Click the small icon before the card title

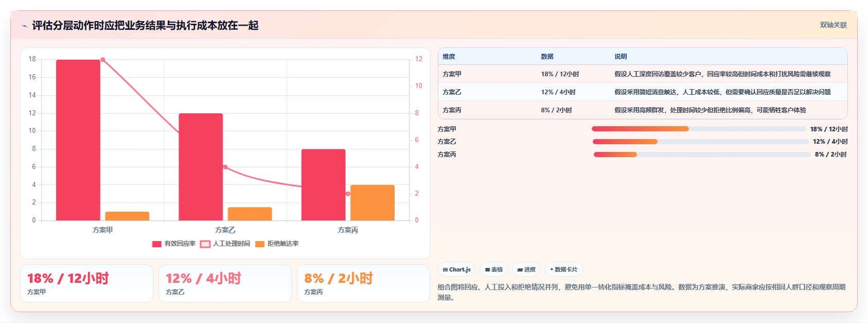(24, 26)
